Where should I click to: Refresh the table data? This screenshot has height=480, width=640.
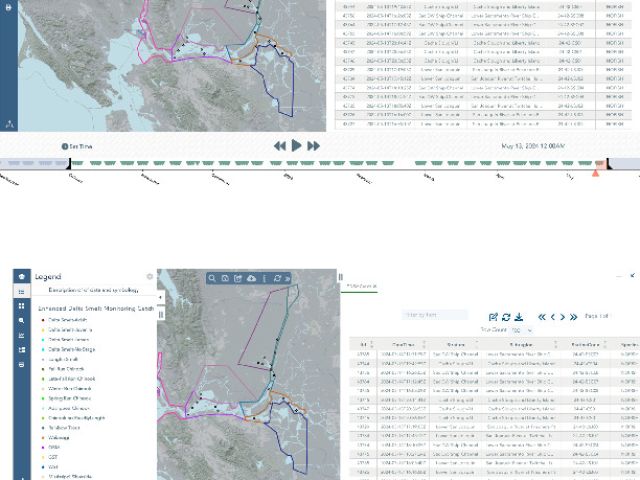pyautogui.click(x=506, y=317)
